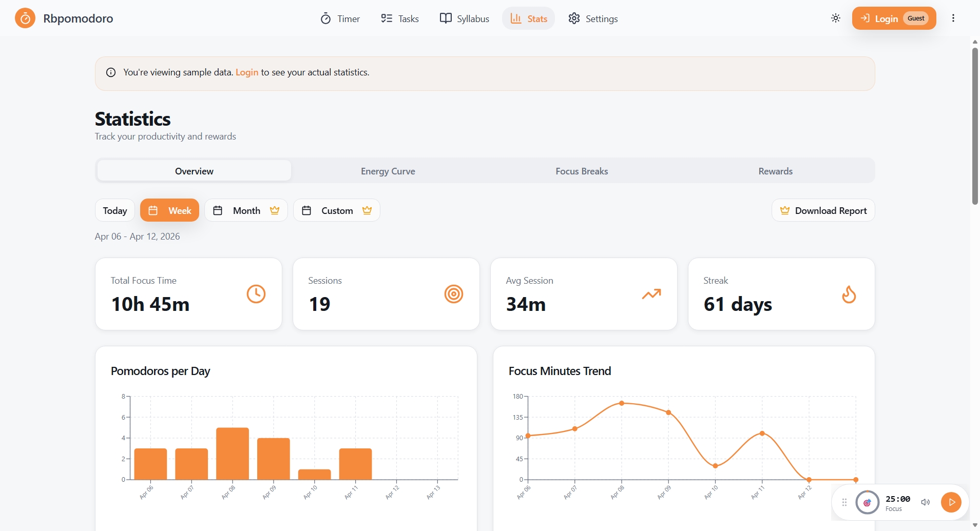The width and height of the screenshot is (980, 531).
Task: Click the info icon in sample data banner
Action: (111, 72)
